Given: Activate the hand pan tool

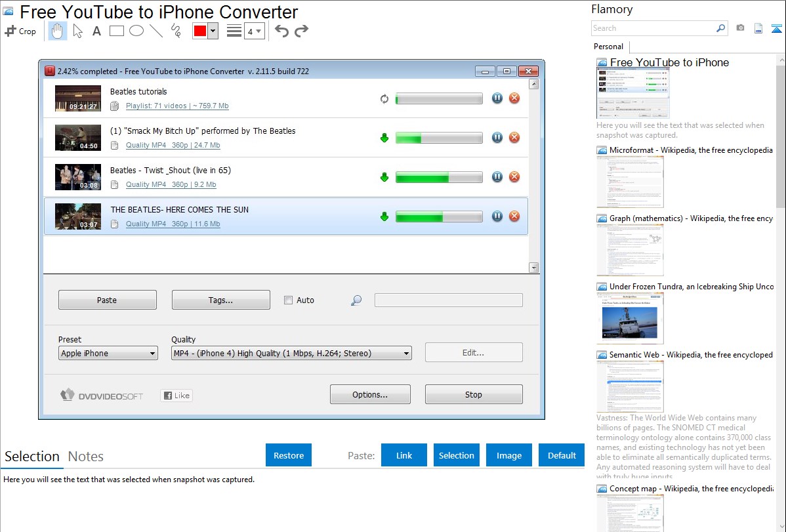Looking at the screenshot, I should (57, 31).
